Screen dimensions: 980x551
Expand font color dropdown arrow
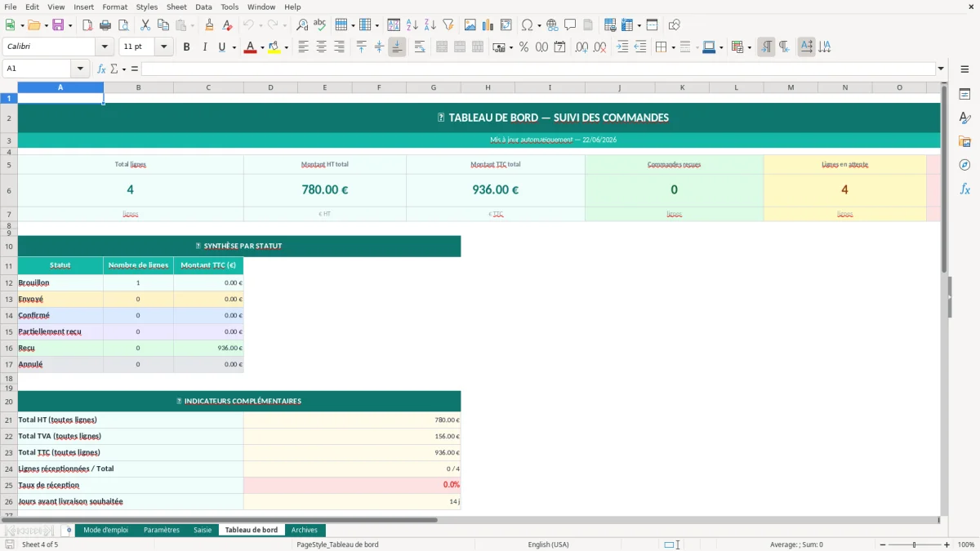tap(262, 47)
